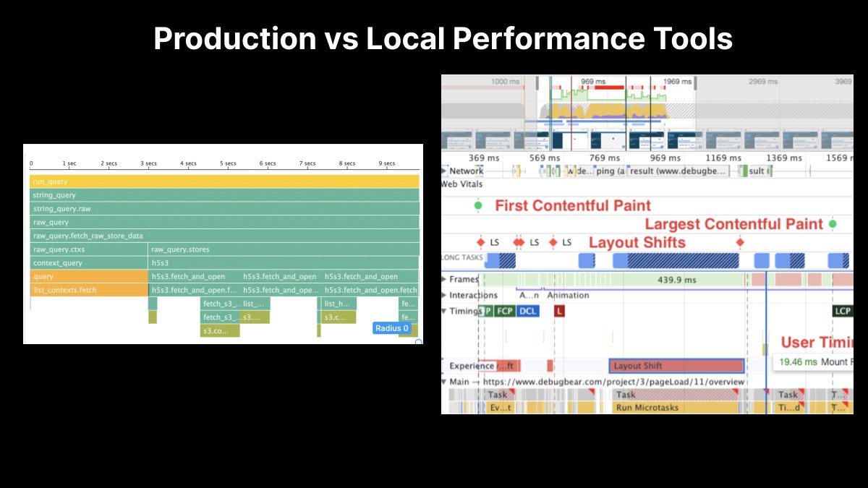Collapse the Main thread track
Image resolution: width=868 pixels, height=488 pixels.
click(443, 381)
